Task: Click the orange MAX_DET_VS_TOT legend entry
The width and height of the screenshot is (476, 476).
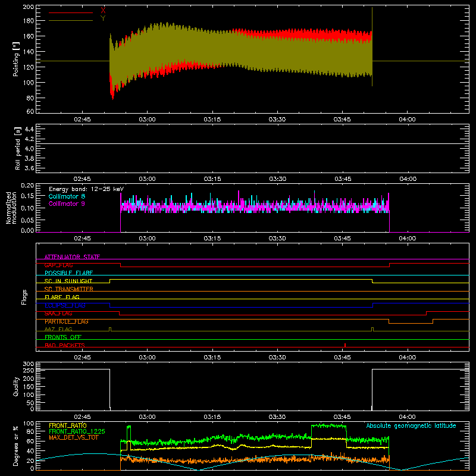Action: pos(74,437)
